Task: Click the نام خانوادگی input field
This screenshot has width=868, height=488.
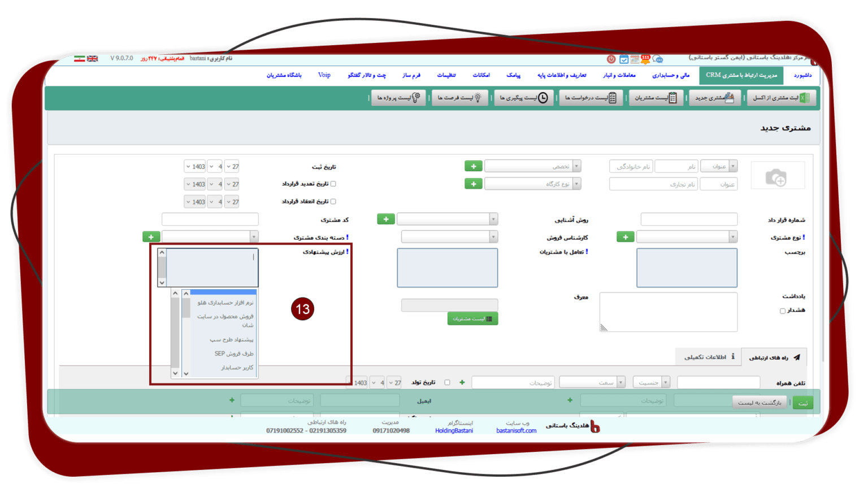Action: [631, 166]
